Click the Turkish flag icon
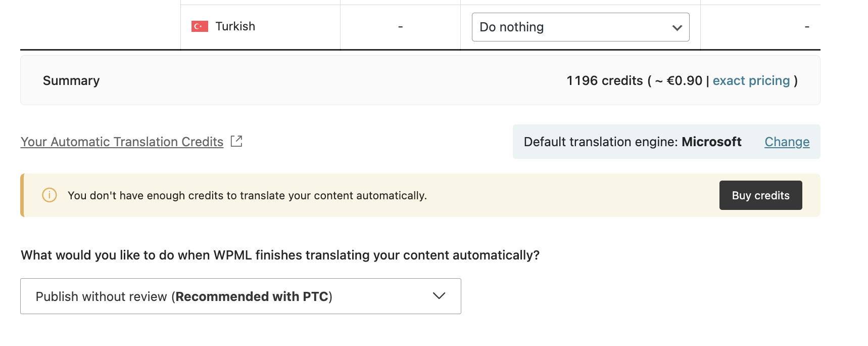The width and height of the screenshot is (868, 346). [x=200, y=26]
